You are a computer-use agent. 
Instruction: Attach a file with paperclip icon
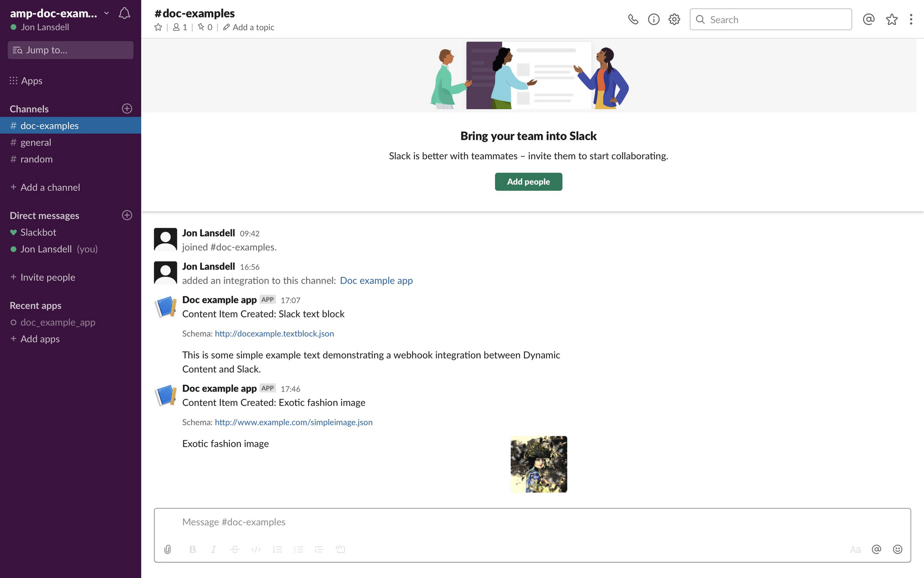168,549
